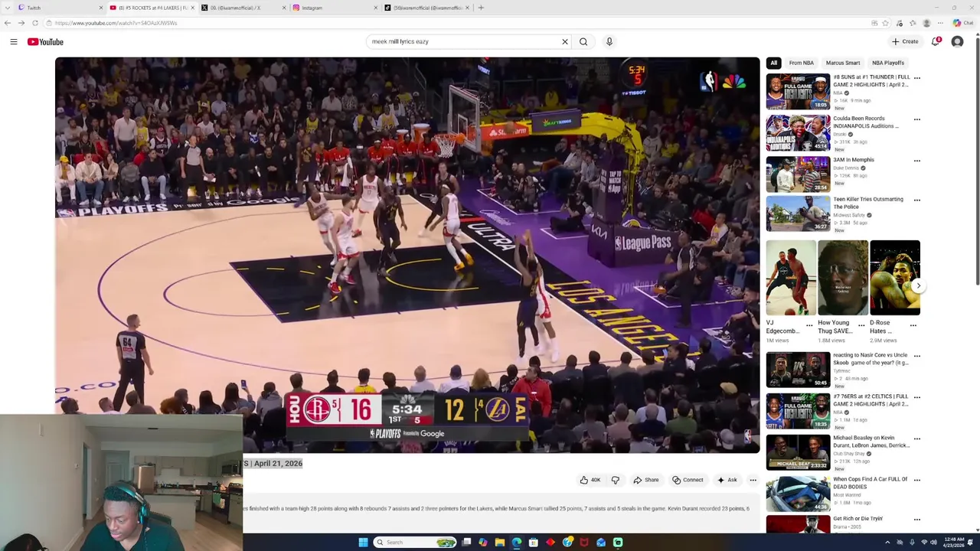980x551 pixels.
Task: Open options for 76ers at Celtics video
Action: click(917, 397)
